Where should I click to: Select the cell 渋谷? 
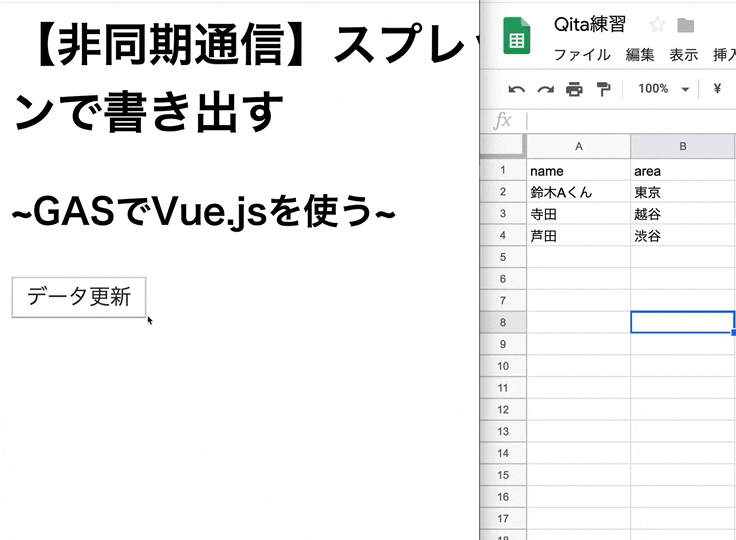point(682,235)
